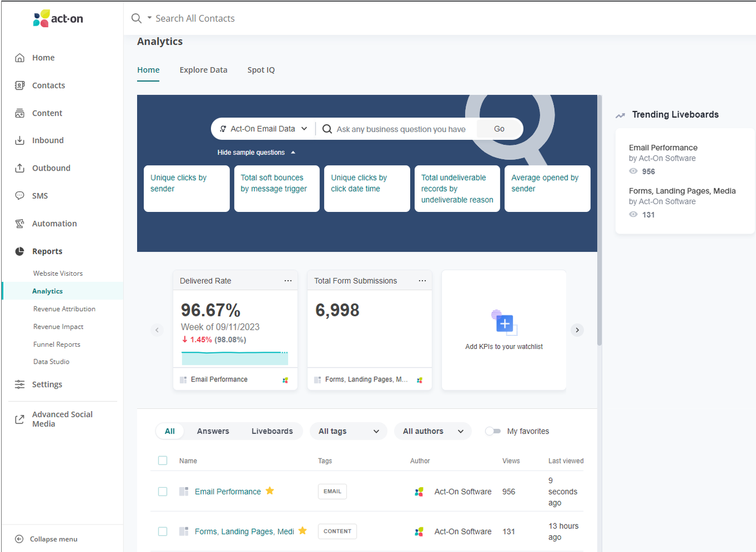Image resolution: width=756 pixels, height=552 pixels.
Task: Click the Outbound upload icon
Action: pyautogui.click(x=20, y=168)
